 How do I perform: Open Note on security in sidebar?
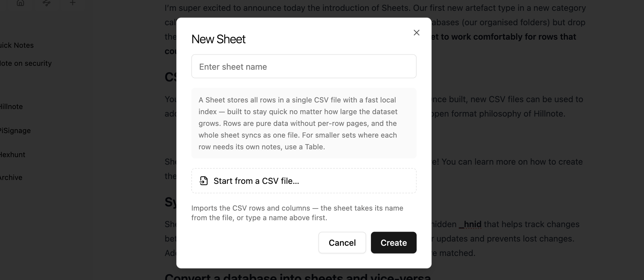26,63
